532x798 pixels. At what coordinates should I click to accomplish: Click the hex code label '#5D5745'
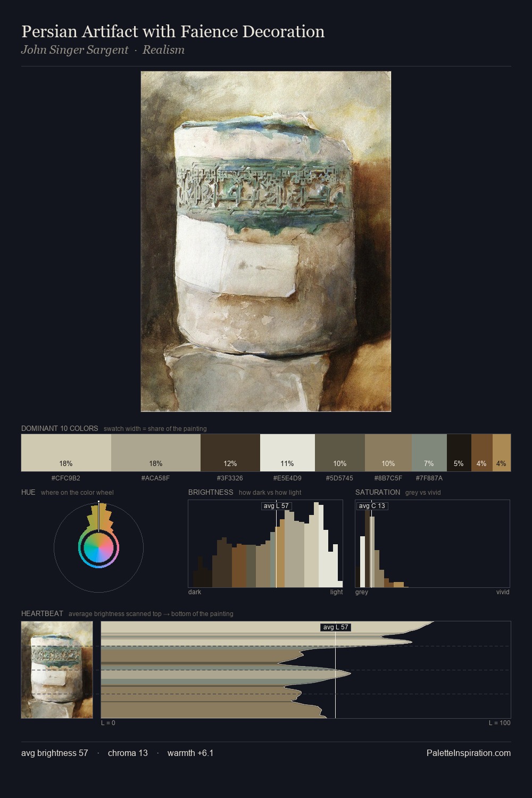[340, 478]
